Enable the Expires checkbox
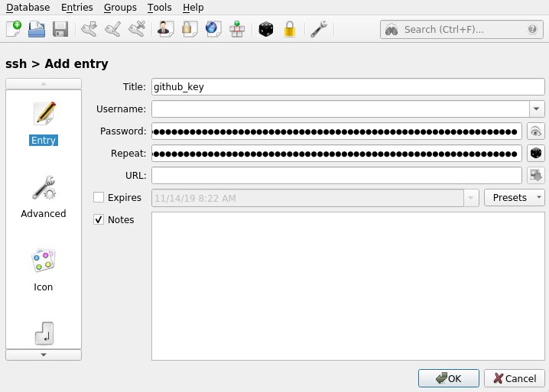The image size is (549, 392). point(99,197)
